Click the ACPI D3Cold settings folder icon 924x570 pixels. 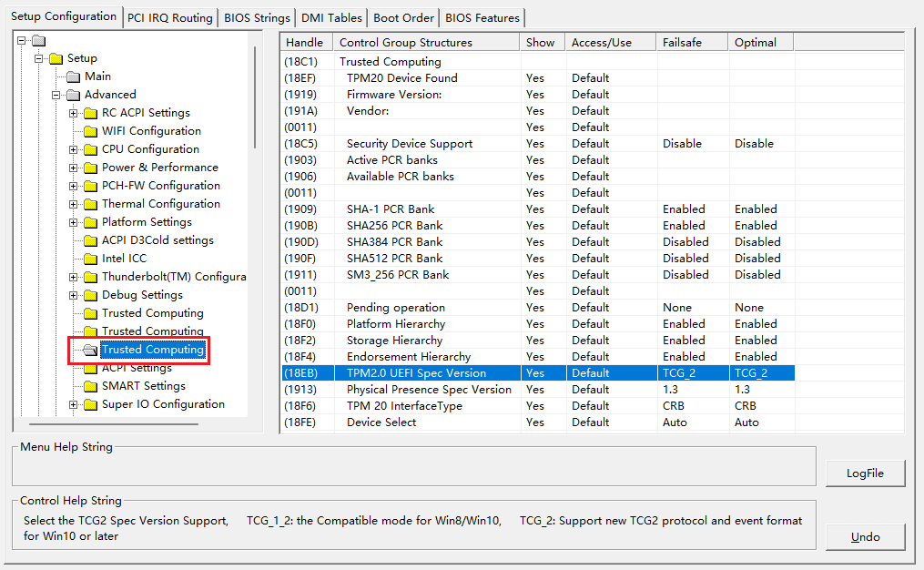[x=90, y=239]
